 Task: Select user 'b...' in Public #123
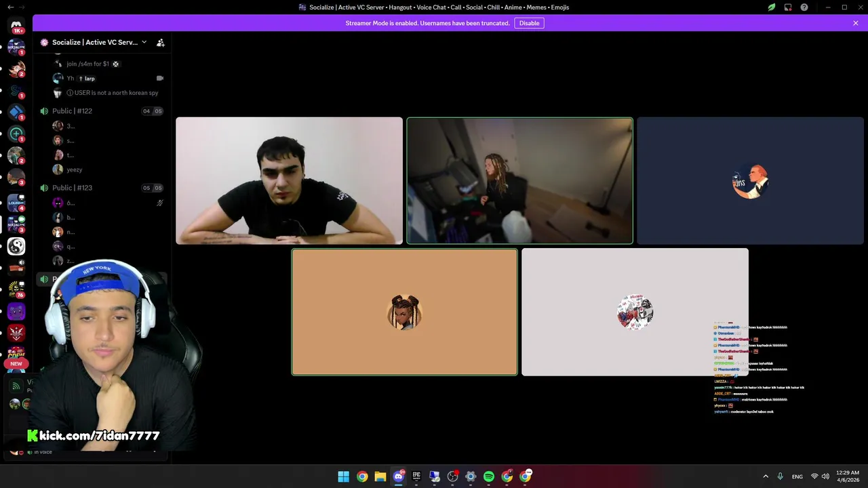(108, 218)
